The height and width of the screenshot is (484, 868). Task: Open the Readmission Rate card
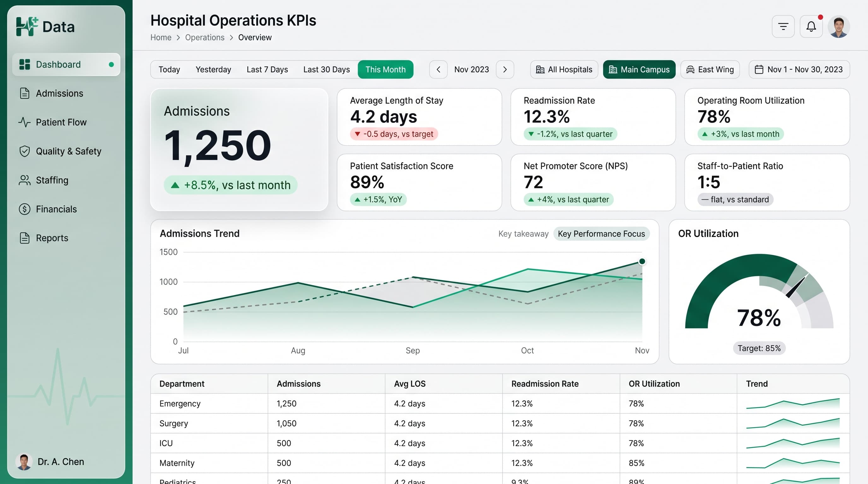593,117
